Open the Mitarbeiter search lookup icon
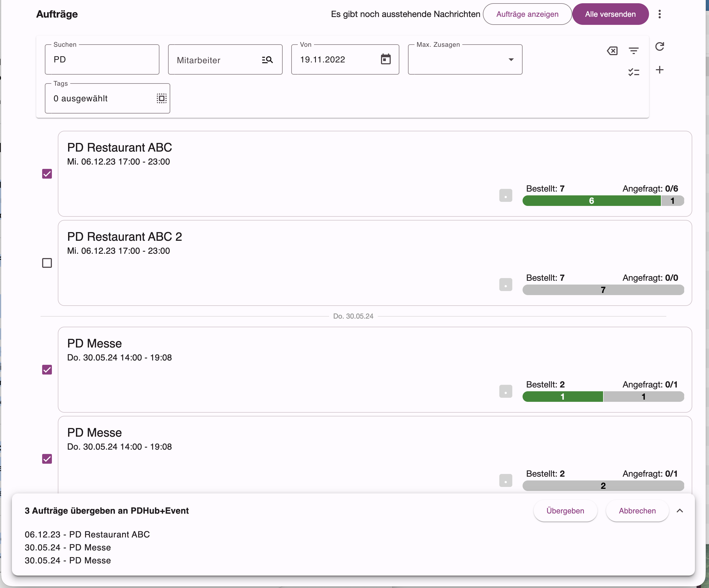Viewport: 709px width, 588px height. (x=267, y=60)
